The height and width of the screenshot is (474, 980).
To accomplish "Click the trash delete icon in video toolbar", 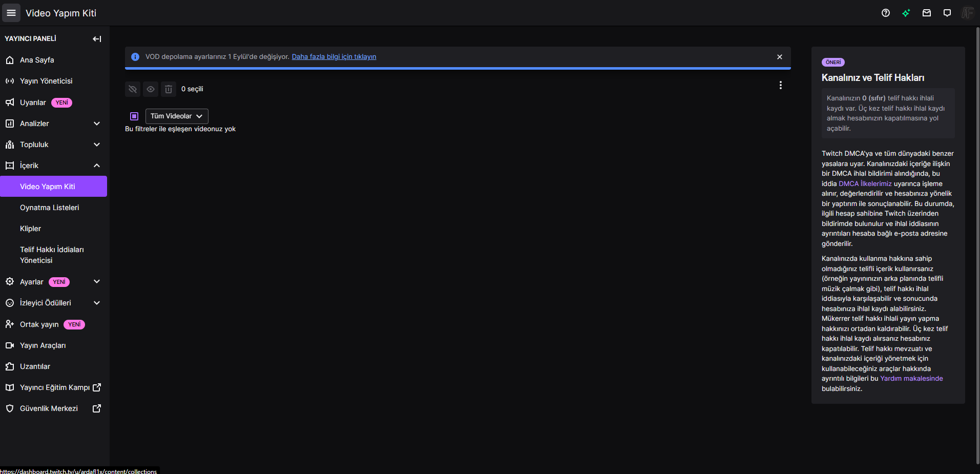I will pos(169,89).
